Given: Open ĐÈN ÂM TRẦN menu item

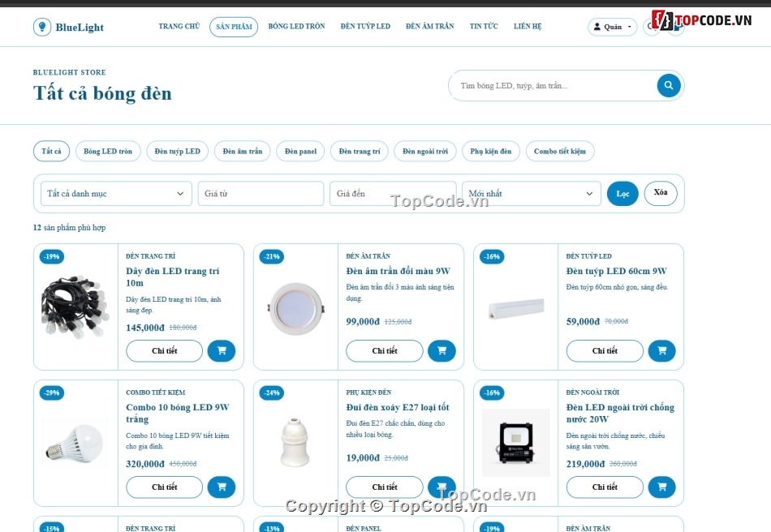Looking at the screenshot, I should [430, 27].
